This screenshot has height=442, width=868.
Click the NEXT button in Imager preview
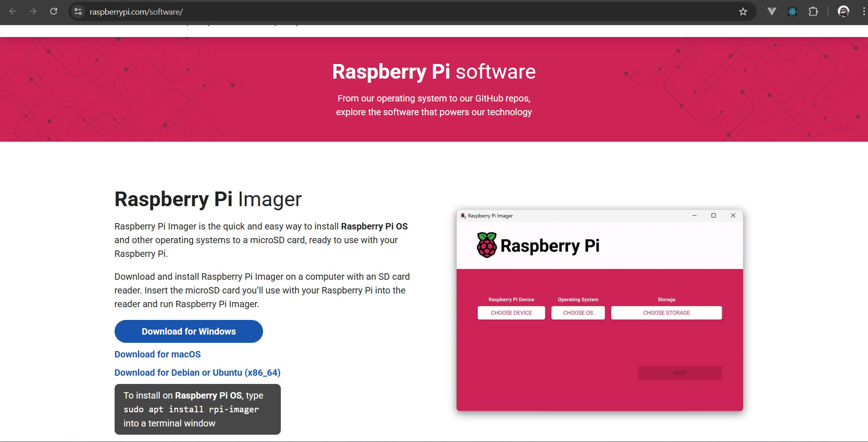tap(679, 373)
